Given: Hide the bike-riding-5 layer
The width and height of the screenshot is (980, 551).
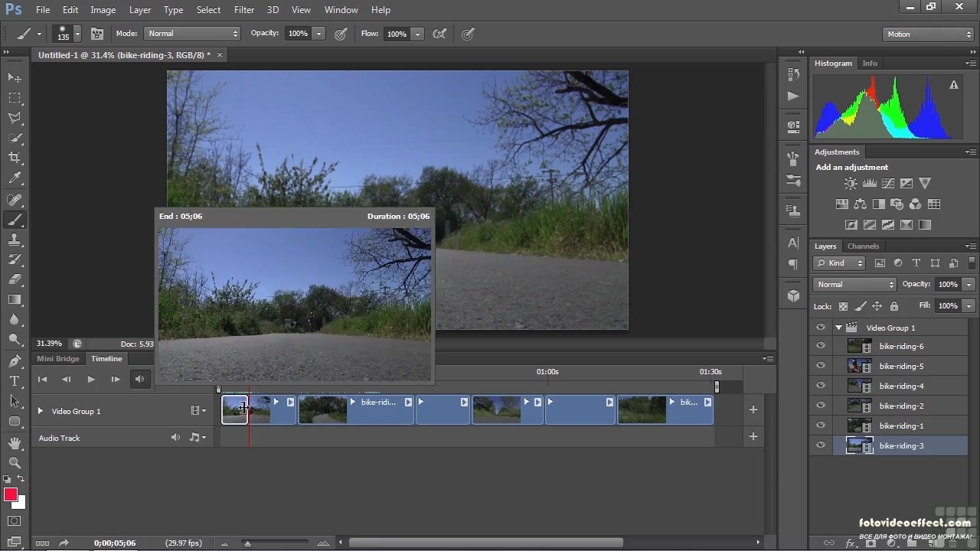Looking at the screenshot, I should tap(821, 366).
